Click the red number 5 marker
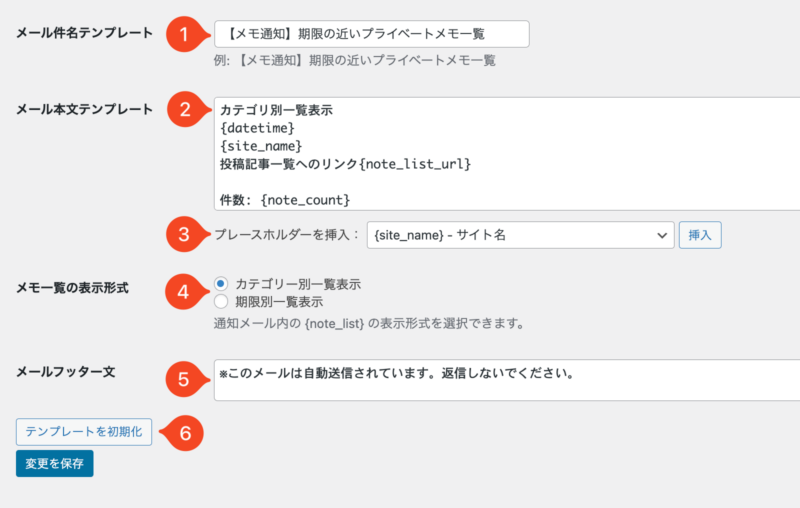 pyautogui.click(x=184, y=379)
